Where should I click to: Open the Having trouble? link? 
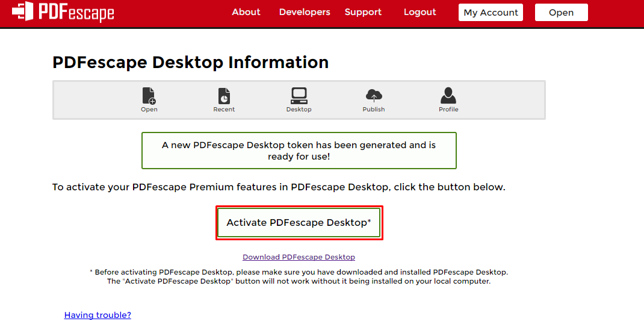pos(98,315)
